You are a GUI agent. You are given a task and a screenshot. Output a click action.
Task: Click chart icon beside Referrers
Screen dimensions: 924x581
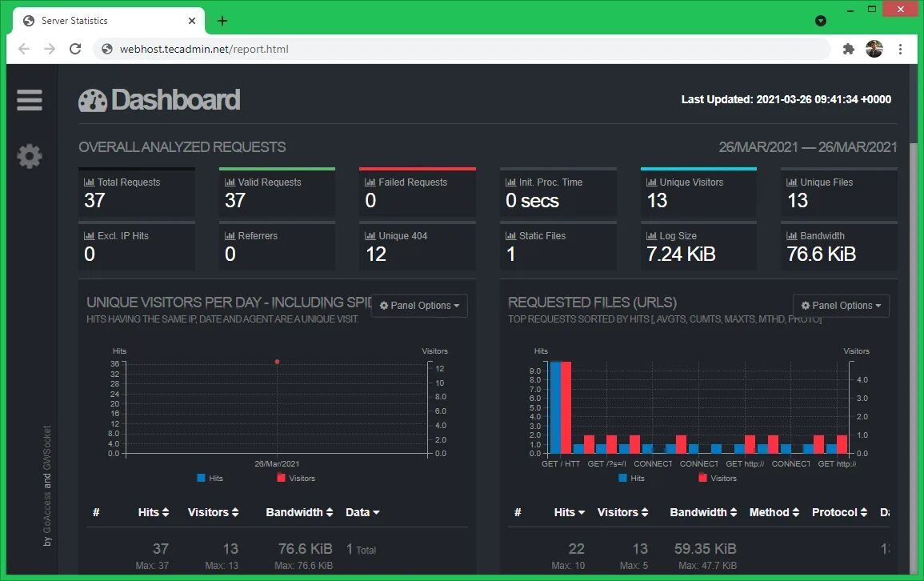coord(230,236)
